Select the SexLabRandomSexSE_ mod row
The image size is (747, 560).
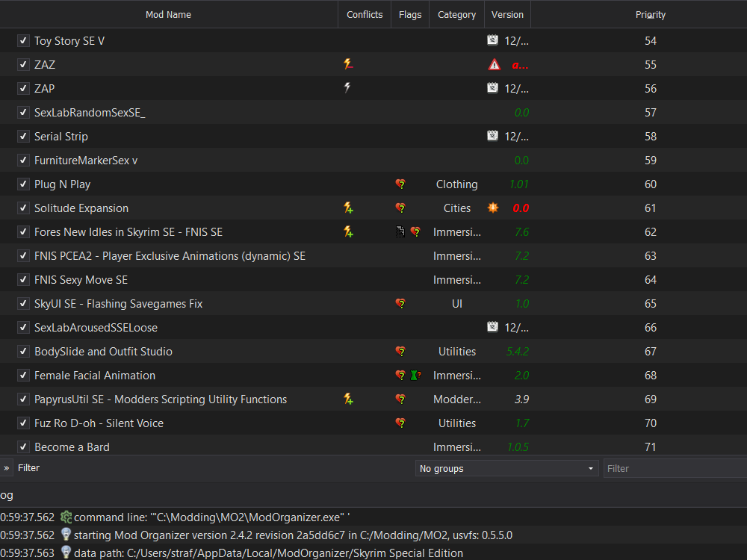373,113
